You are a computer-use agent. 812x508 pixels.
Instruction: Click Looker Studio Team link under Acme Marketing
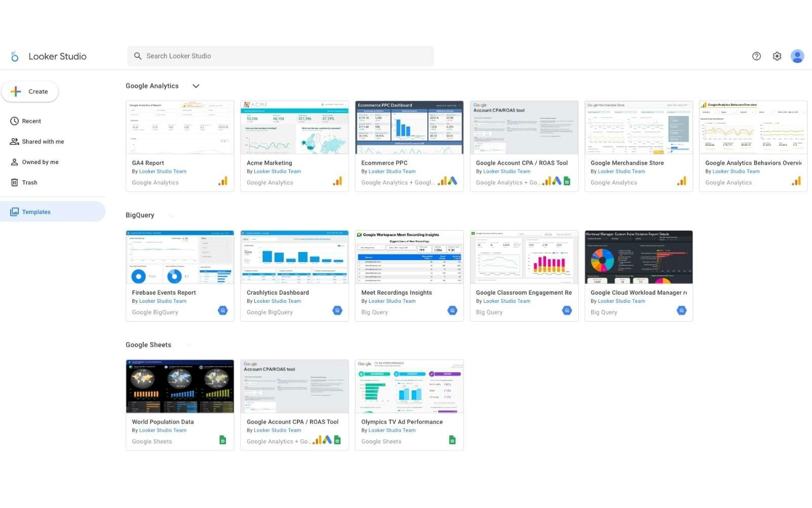point(278,172)
